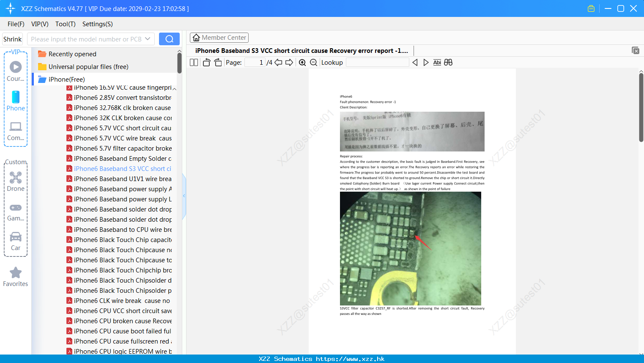Rotate page clockwise
The image size is (644, 363).
pos(218,63)
